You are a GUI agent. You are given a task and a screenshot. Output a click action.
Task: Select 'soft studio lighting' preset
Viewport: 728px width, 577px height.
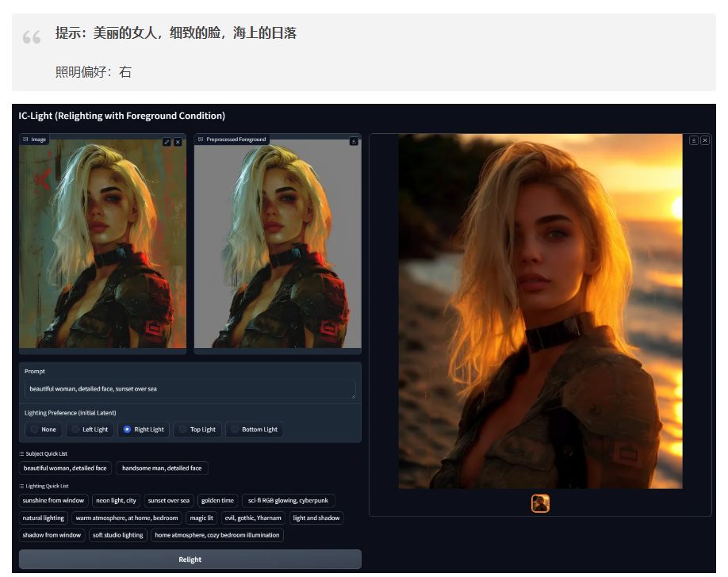pos(117,535)
